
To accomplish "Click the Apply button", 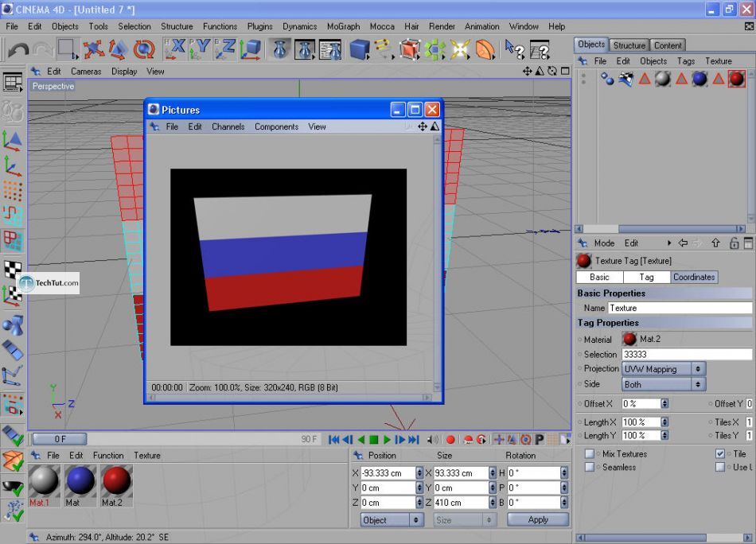I will (x=538, y=520).
